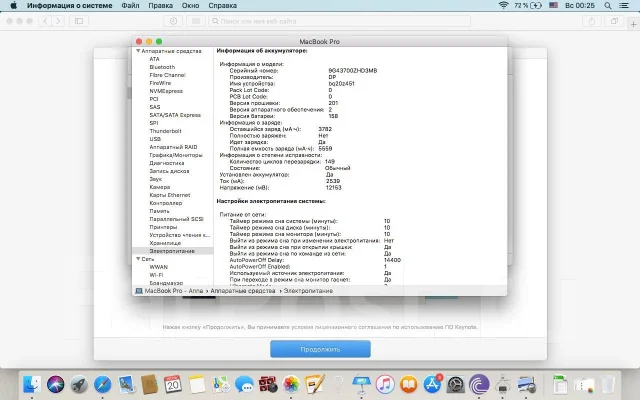
Task: Open Keynote podium icon in dock
Action: click(361, 384)
